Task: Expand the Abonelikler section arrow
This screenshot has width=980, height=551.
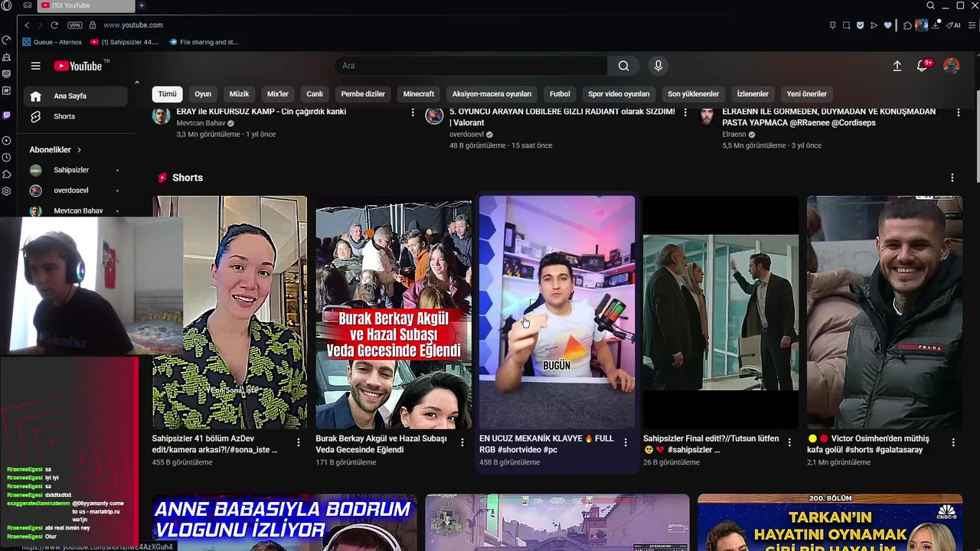Action: [79, 150]
